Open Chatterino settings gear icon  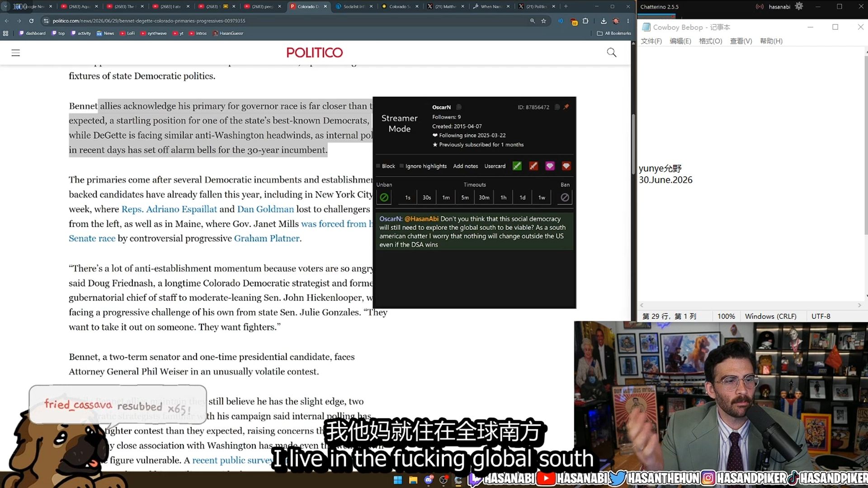click(799, 6)
